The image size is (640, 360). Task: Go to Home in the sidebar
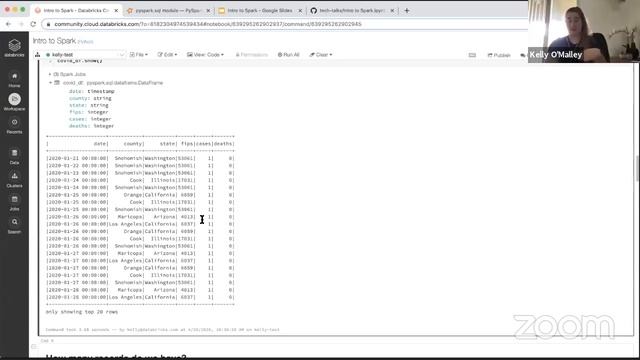[x=14, y=80]
